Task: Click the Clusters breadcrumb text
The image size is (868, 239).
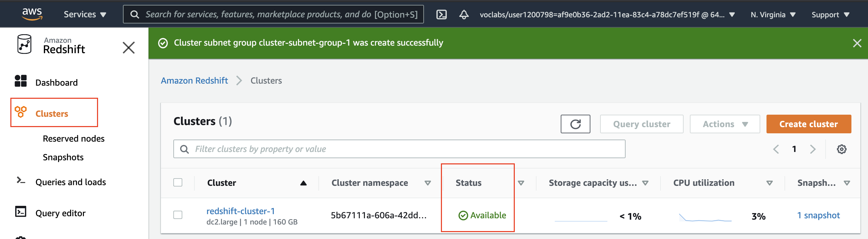Action: click(266, 80)
